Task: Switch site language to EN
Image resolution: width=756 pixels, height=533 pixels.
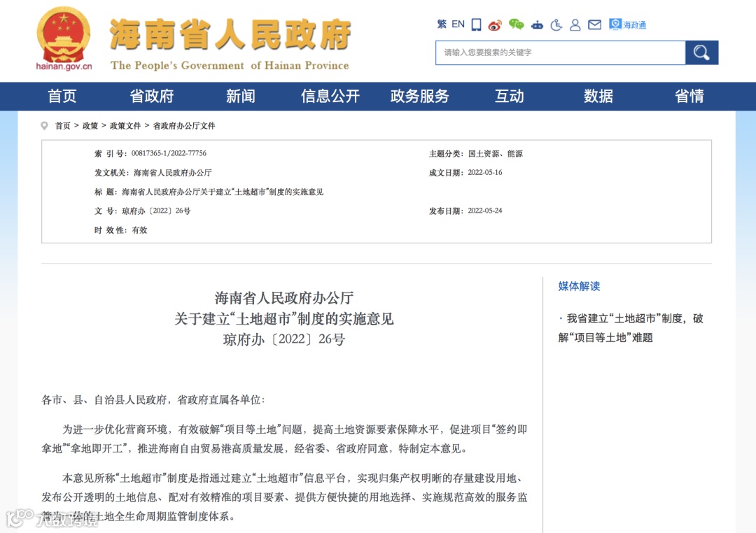Action: (x=458, y=24)
